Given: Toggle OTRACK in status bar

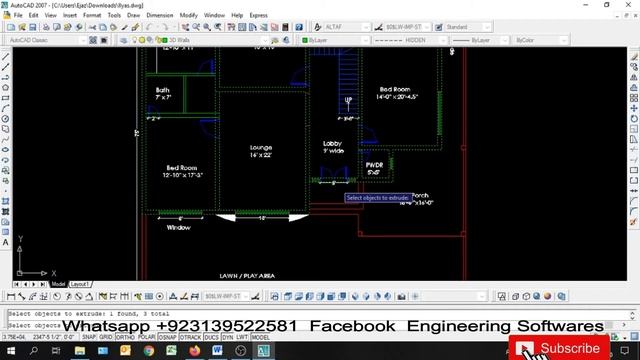Looking at the screenshot, I should coord(190,337).
